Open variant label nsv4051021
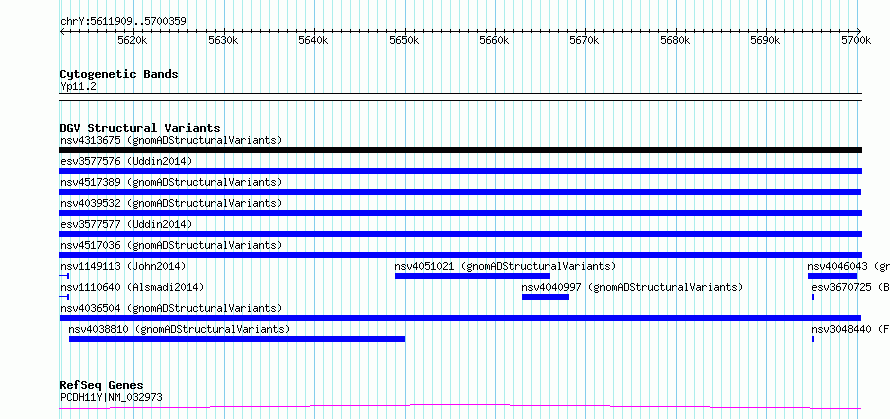 (x=505, y=266)
